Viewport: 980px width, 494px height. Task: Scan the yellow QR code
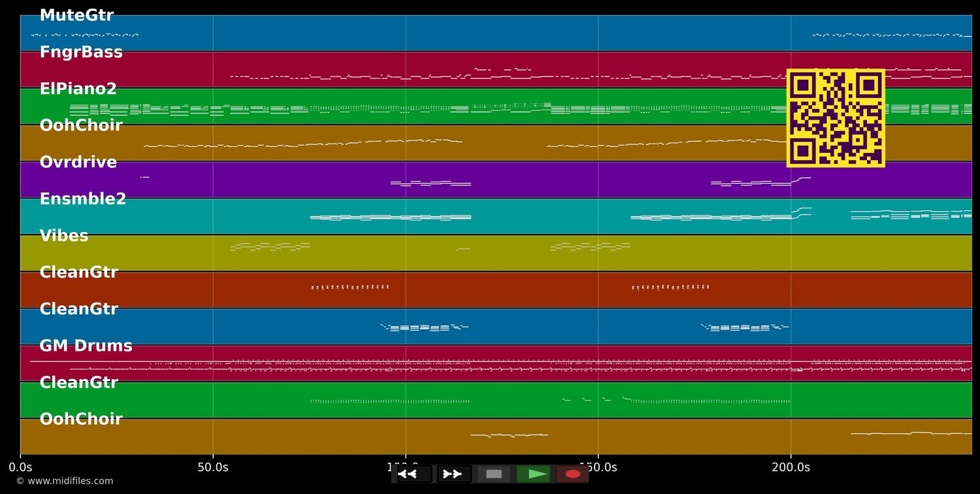point(836,118)
